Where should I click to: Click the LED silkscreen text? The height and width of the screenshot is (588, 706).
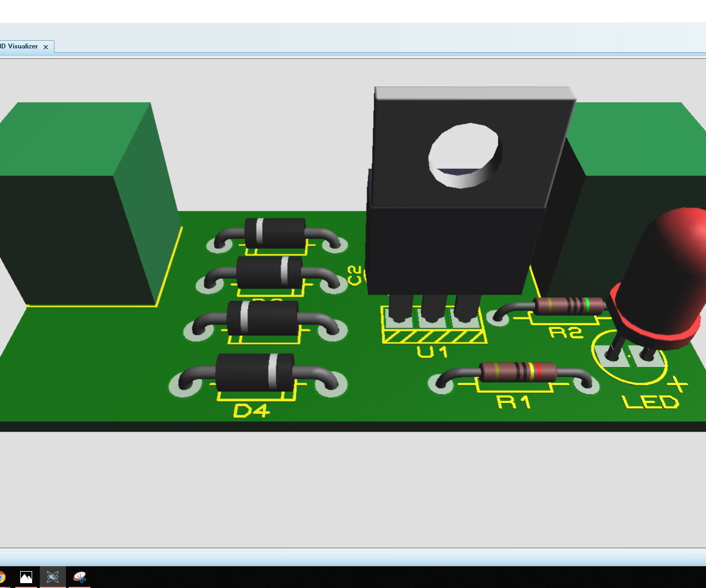pos(649,402)
